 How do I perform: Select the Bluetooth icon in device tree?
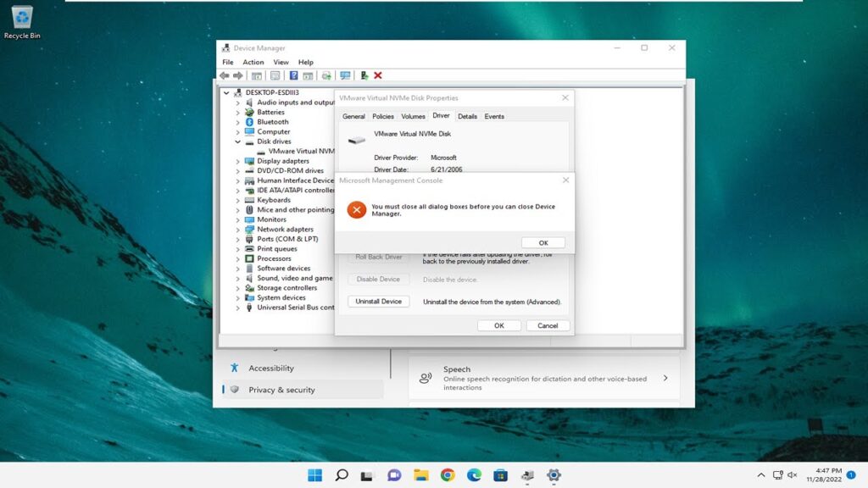click(249, 122)
